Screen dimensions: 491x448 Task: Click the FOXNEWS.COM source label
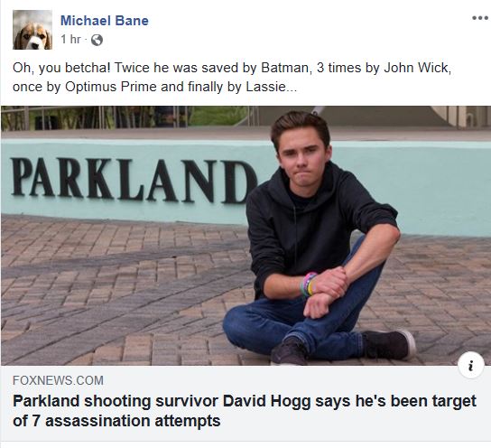pyautogui.click(x=58, y=380)
